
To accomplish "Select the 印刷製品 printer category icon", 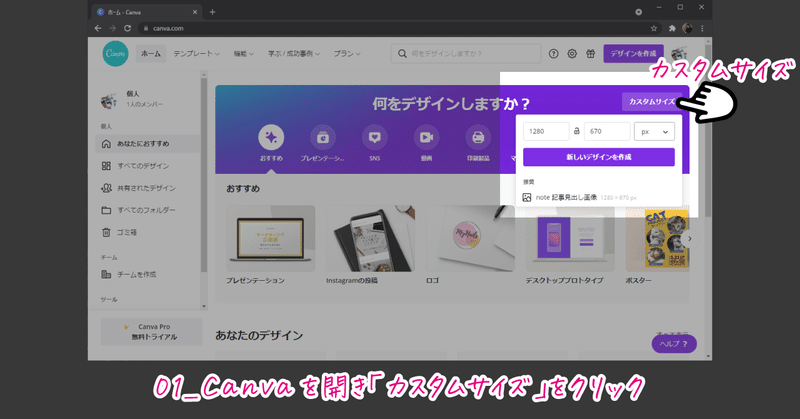I will click(x=478, y=137).
